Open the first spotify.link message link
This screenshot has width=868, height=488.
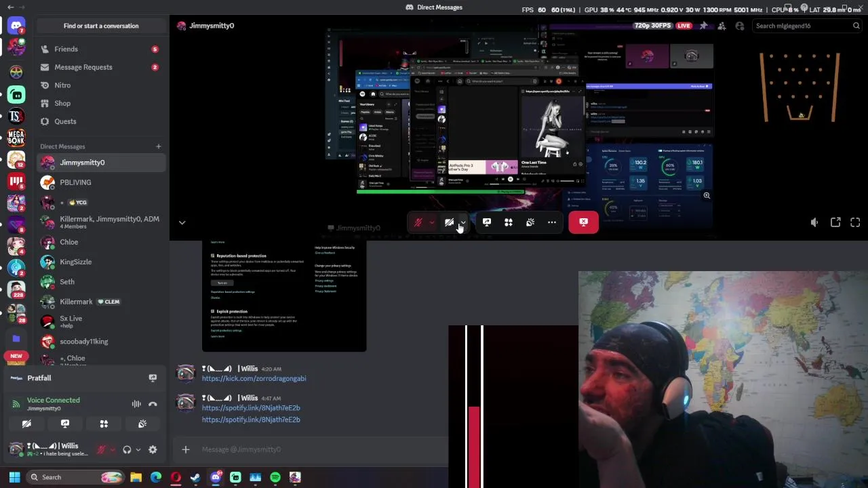point(251,408)
